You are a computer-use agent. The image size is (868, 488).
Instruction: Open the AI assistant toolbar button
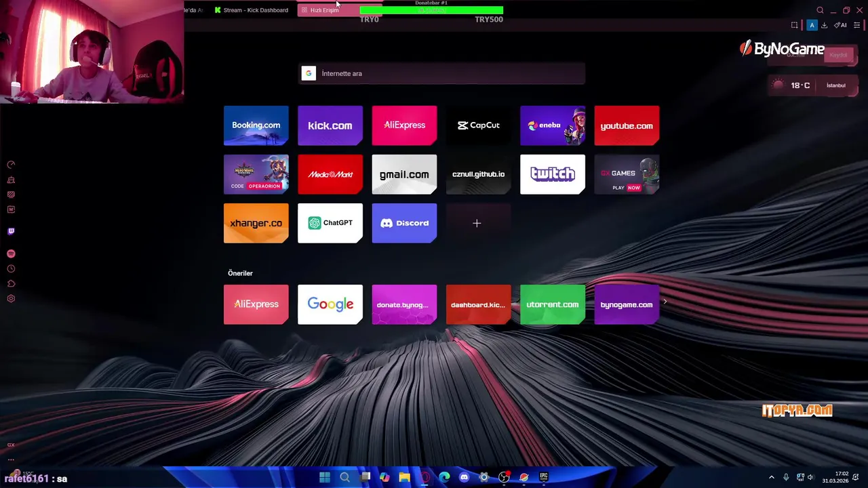tap(840, 25)
